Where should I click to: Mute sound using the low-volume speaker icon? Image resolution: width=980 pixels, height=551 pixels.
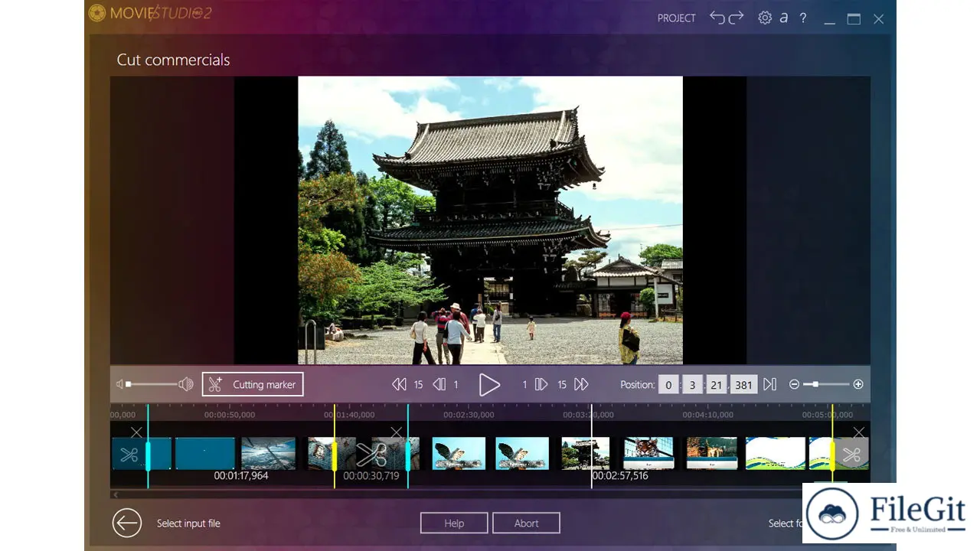point(119,384)
